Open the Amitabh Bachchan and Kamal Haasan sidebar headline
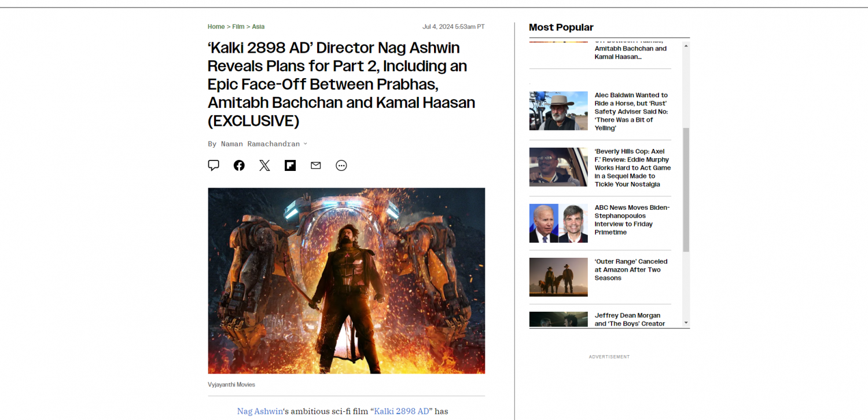The height and width of the screenshot is (420, 868). 631,51
